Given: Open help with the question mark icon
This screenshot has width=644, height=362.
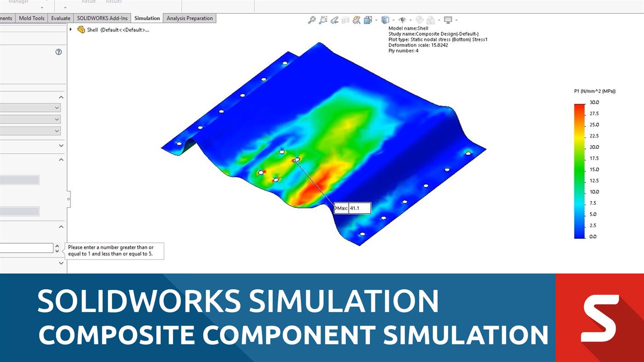Looking at the screenshot, I should click(x=58, y=52).
